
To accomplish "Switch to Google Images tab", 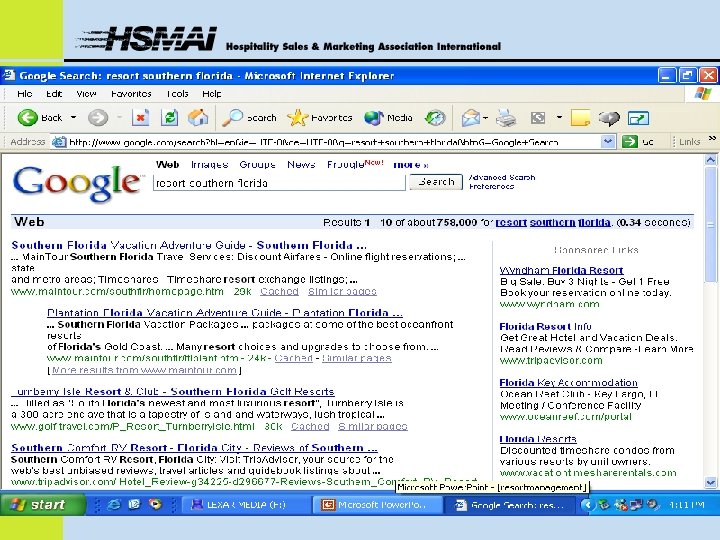I will click(x=209, y=164).
